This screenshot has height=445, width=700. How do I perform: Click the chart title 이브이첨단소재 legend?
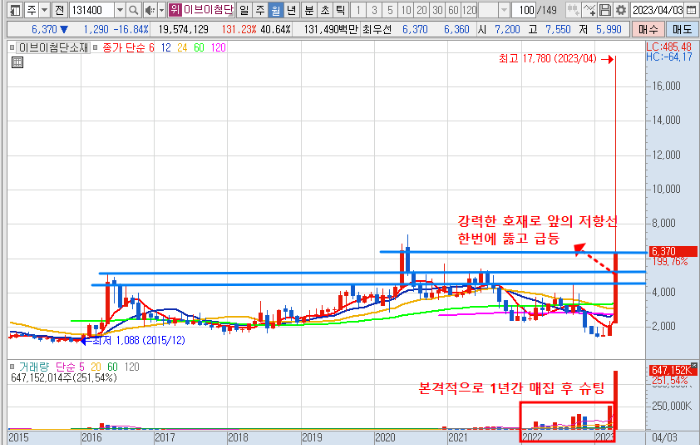coord(53,47)
